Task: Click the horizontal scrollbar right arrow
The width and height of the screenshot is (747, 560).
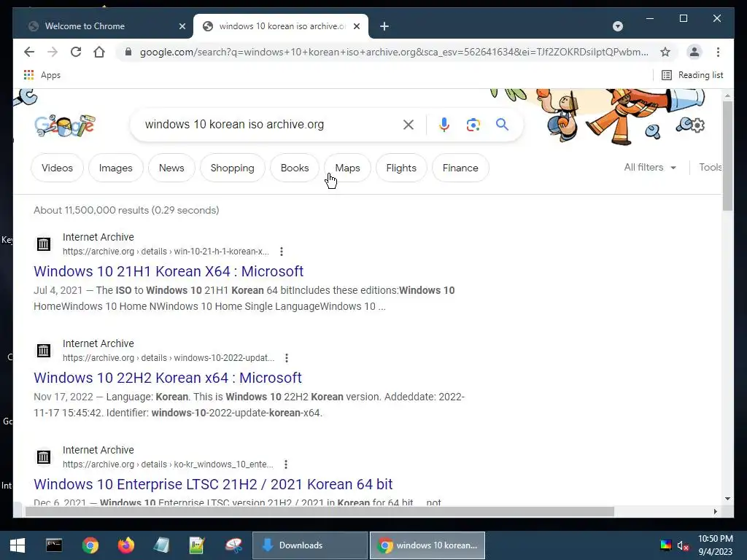Action: pos(715,511)
